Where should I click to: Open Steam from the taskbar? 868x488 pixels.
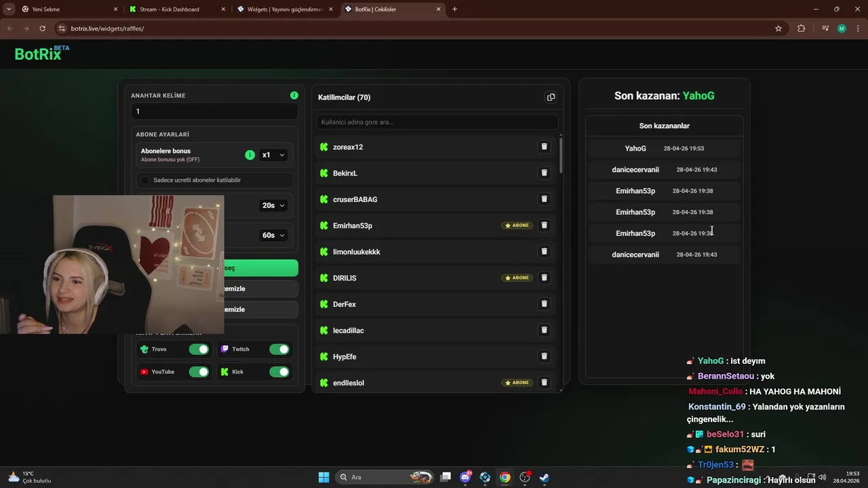click(544, 477)
